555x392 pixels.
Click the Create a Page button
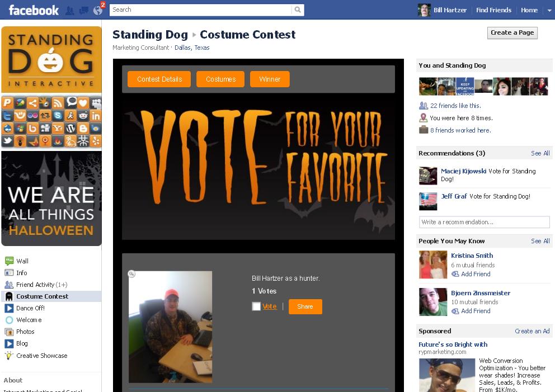tap(512, 33)
